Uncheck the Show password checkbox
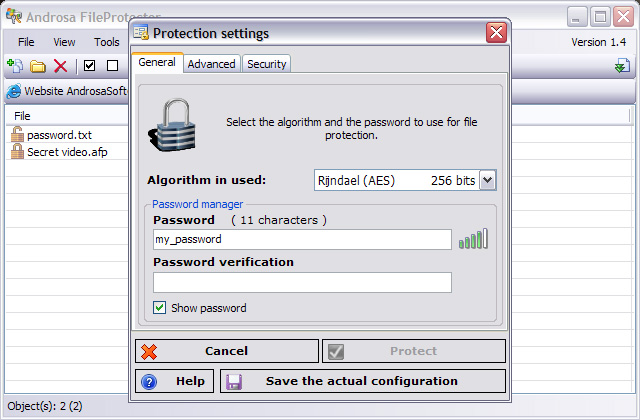 tap(159, 308)
